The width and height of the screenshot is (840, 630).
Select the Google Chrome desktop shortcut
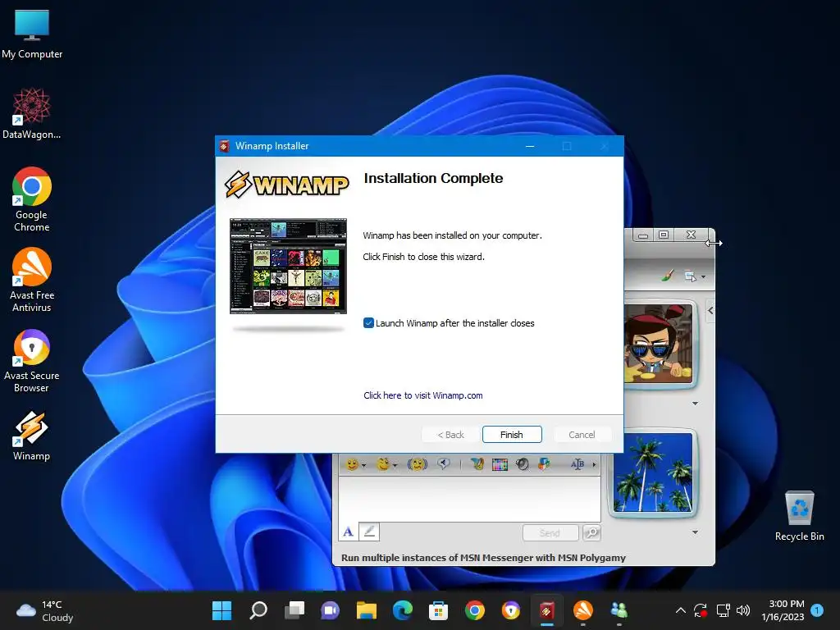pos(32,199)
